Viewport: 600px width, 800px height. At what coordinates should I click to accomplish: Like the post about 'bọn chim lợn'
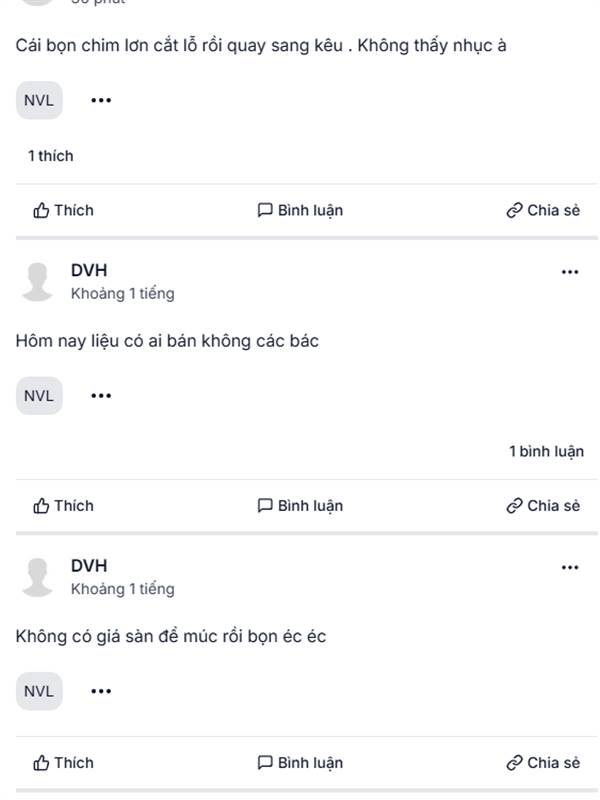pyautogui.click(x=63, y=210)
